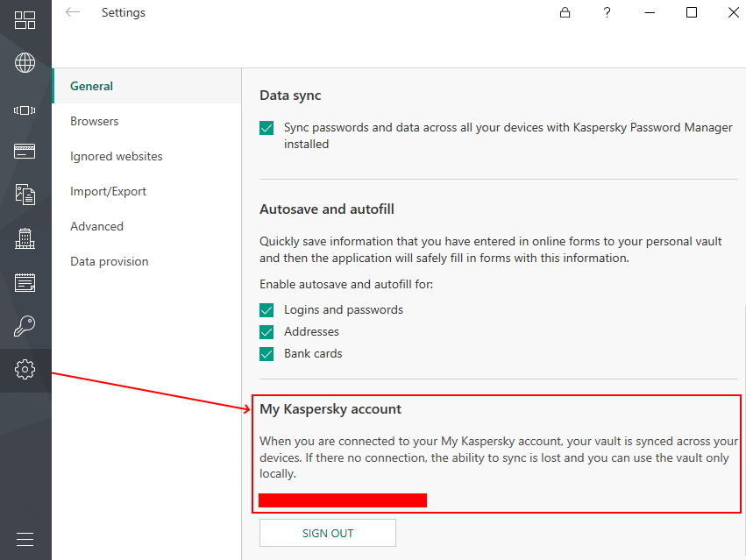Click the Data sync heading

[x=290, y=96]
